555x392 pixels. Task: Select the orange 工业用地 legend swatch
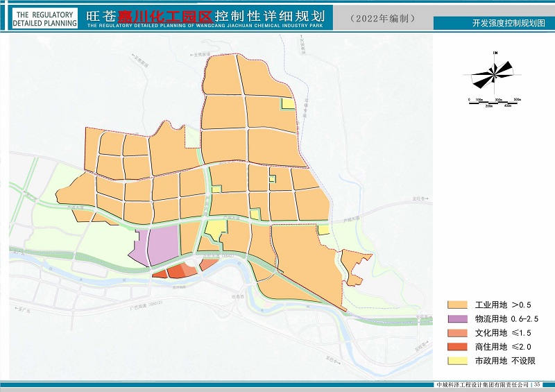click(x=456, y=305)
